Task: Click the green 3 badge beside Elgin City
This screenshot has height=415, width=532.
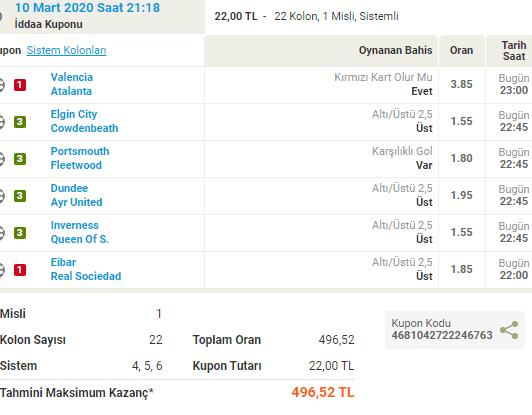Action: [20, 122]
